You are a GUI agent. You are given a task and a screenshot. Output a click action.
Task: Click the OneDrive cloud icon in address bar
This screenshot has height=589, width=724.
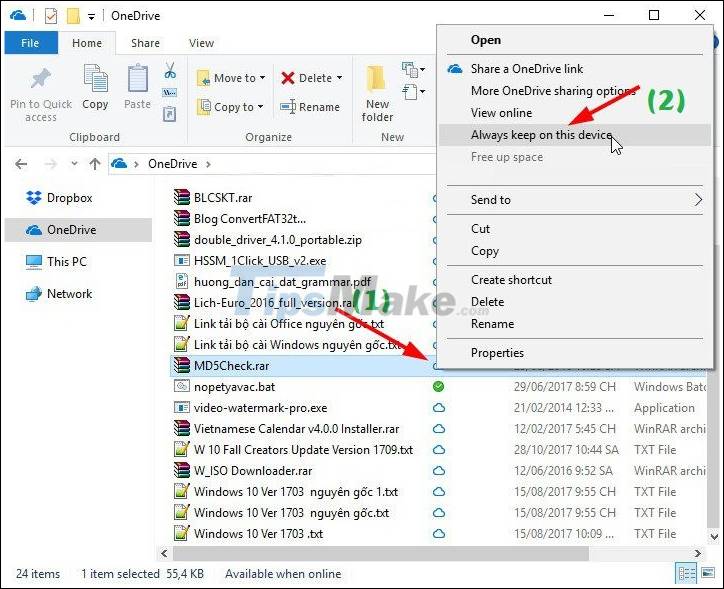[119, 164]
